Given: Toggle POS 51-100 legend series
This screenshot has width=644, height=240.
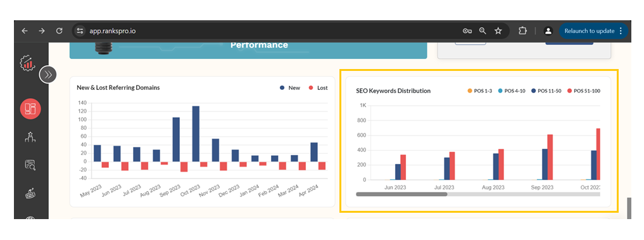Looking at the screenshot, I should (584, 91).
